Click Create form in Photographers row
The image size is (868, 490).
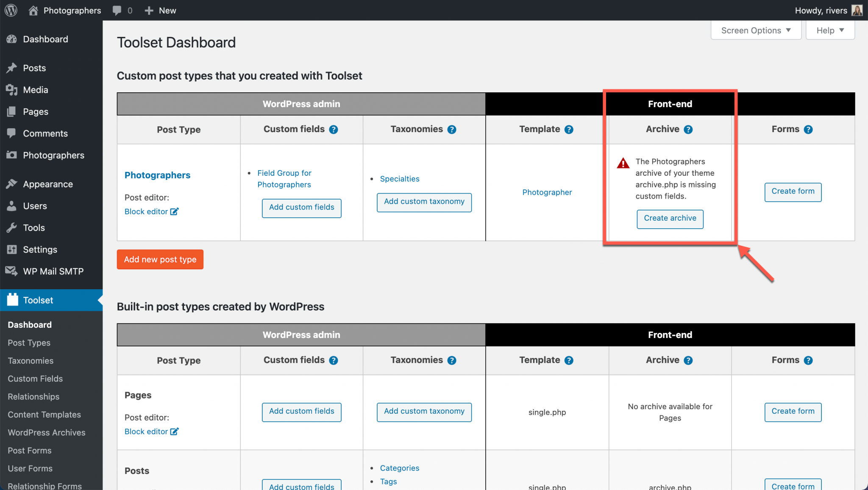point(793,192)
